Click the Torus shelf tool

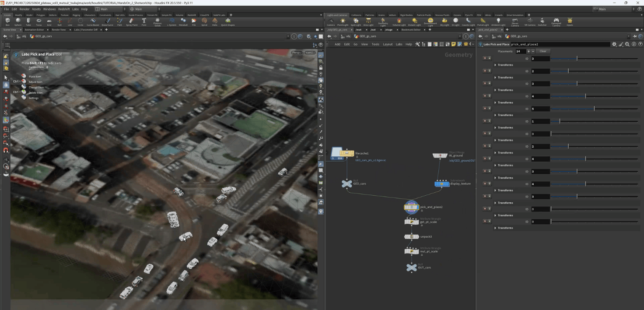pyautogui.click(x=38, y=21)
